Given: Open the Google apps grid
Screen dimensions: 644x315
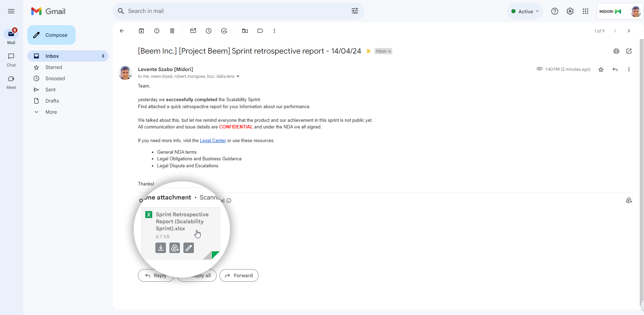Looking at the screenshot, I should click(586, 11).
